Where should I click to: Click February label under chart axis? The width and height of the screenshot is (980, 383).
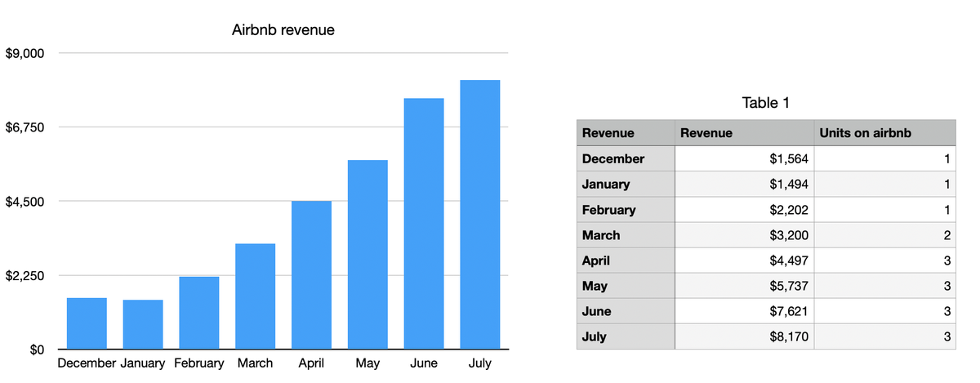[x=199, y=363]
